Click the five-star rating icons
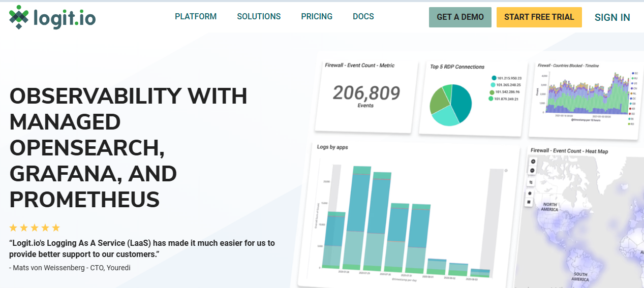 tap(35, 228)
